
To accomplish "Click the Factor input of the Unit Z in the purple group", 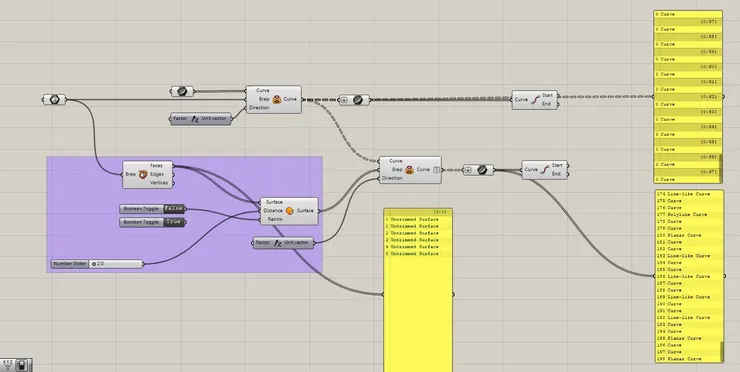I will point(263,243).
